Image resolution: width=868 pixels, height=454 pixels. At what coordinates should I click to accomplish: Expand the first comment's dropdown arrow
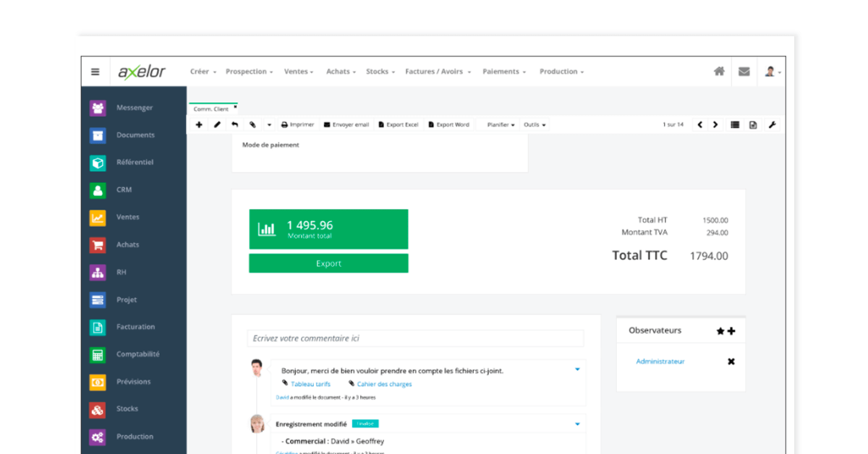coord(577,369)
